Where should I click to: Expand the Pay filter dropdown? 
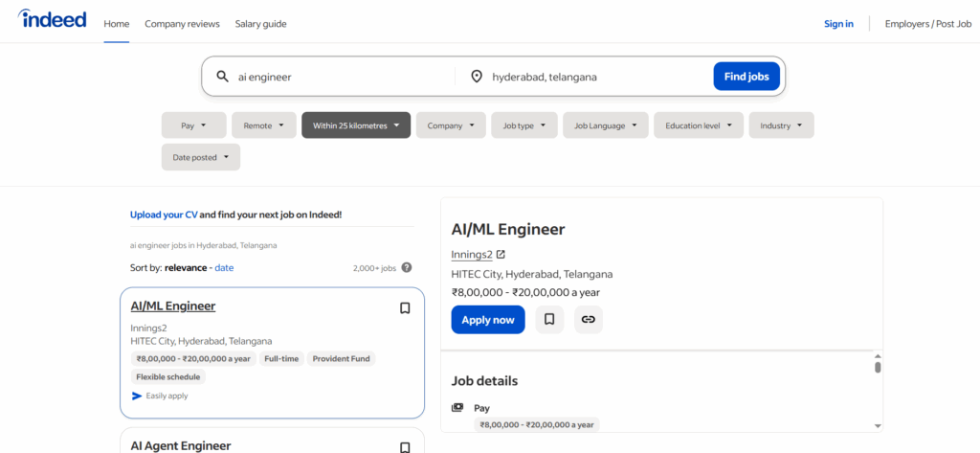[x=193, y=125]
